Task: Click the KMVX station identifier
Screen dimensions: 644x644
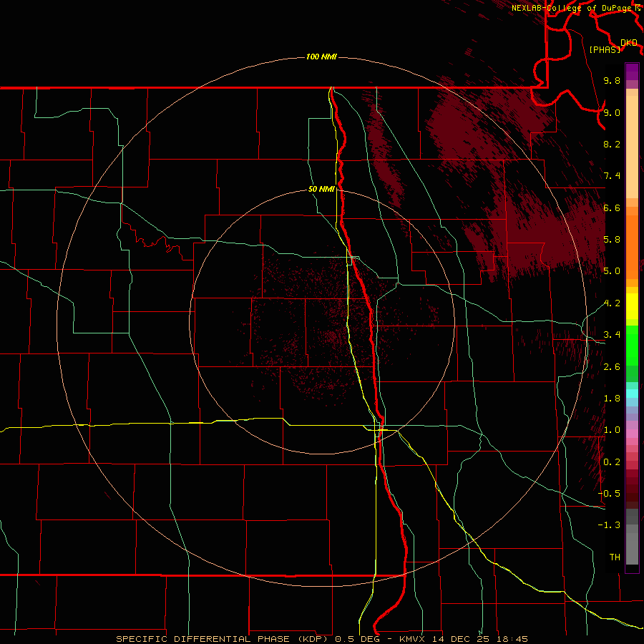Action: coord(413,639)
